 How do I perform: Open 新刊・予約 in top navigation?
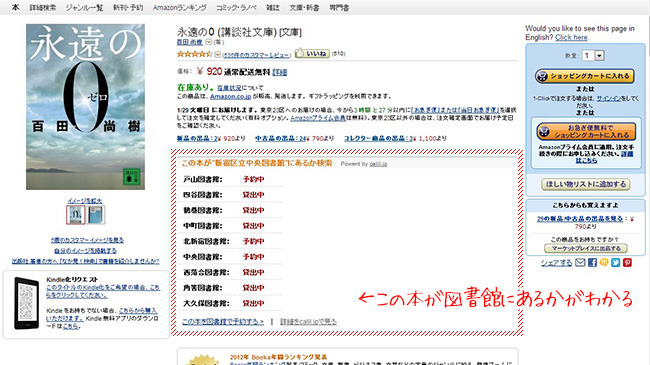tap(128, 7)
